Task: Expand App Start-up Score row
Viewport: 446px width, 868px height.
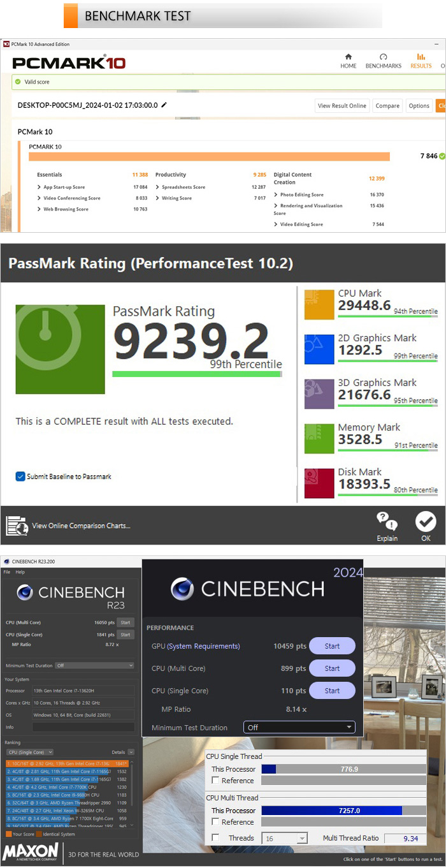Action: coord(40,187)
